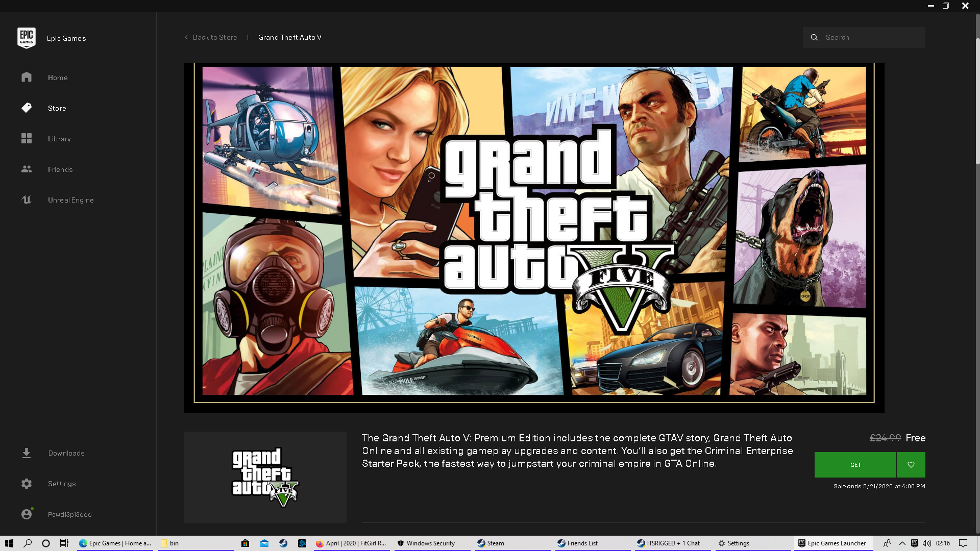The width and height of the screenshot is (980, 551).
Task: Open the Downloads arrow icon
Action: pos(27,453)
